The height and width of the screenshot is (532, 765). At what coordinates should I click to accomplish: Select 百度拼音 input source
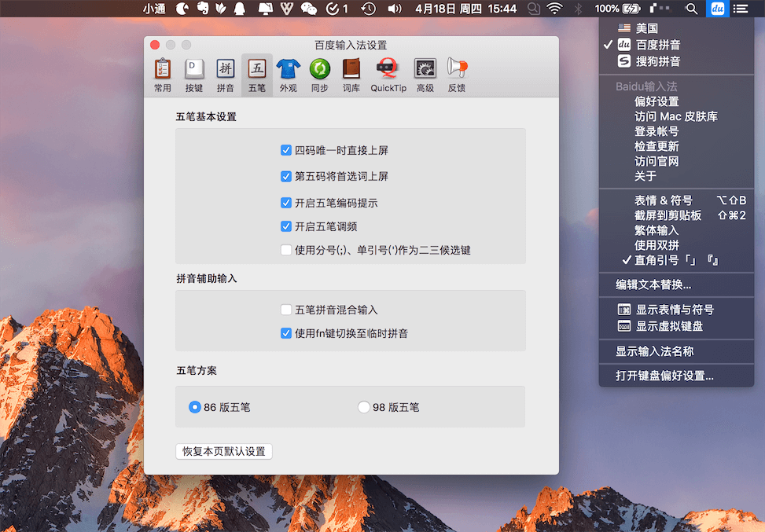(x=676, y=45)
